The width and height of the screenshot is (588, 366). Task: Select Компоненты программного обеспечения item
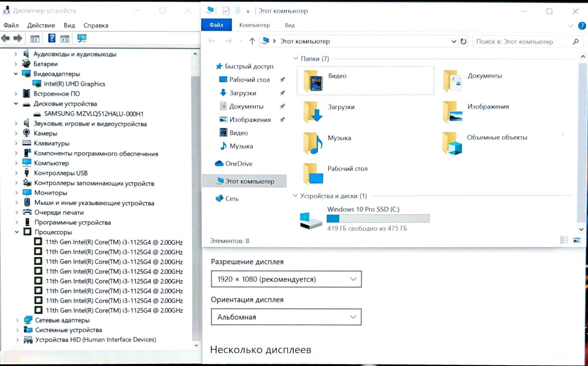point(96,153)
